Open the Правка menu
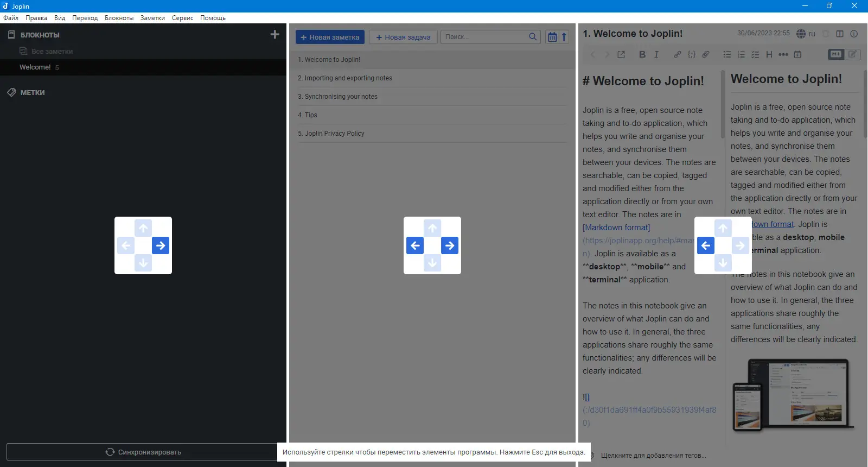Screen dimensions: 868x467 click(x=36, y=18)
